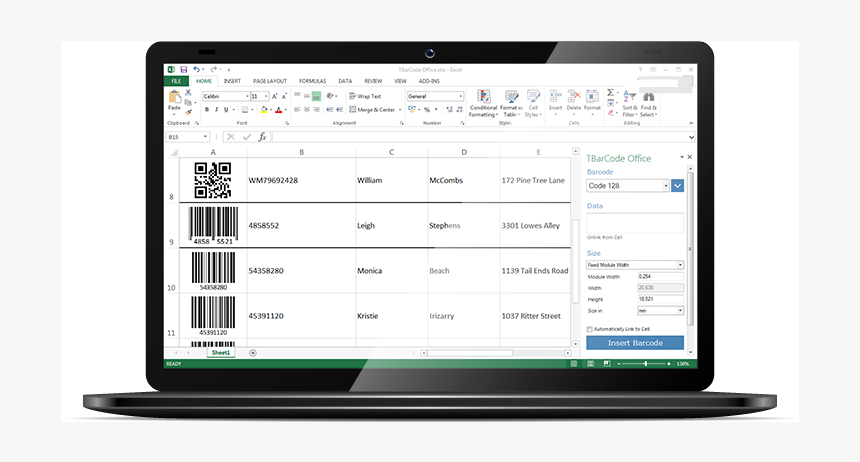Switch to the INSERT ribbon tab
Screen dimensions: 860x462
point(232,81)
